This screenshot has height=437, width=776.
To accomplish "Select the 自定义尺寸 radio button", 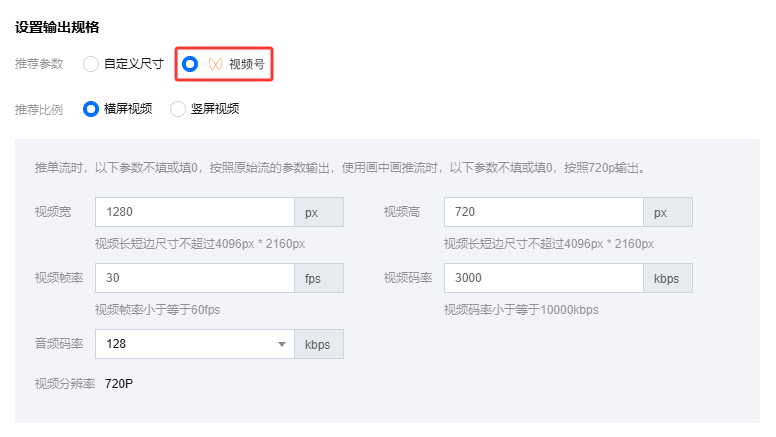I will click(x=91, y=64).
